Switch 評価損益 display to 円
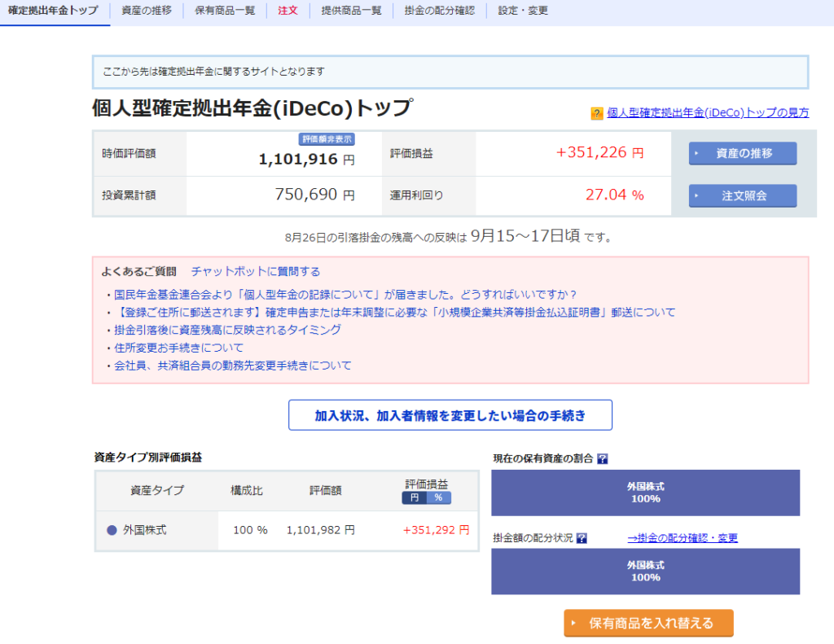 (414, 497)
